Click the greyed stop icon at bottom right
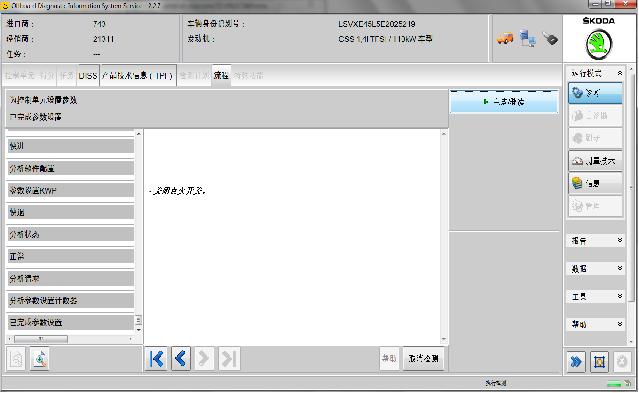Viewport: 639px width, 393px height. 622,362
